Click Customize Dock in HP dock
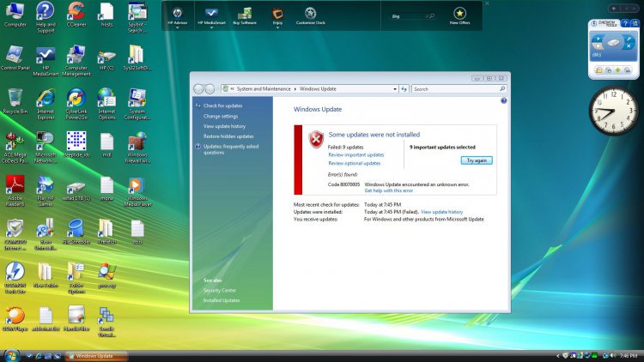The width and height of the screenshot is (644, 362). [x=311, y=16]
